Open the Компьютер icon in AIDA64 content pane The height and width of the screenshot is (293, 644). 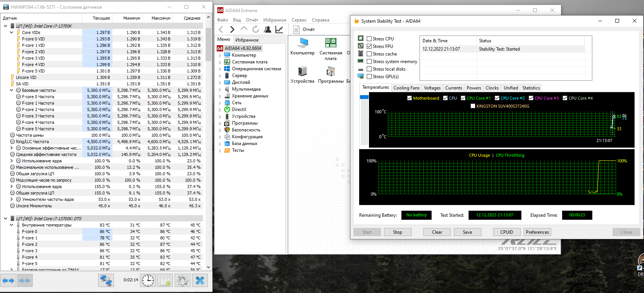(303, 46)
